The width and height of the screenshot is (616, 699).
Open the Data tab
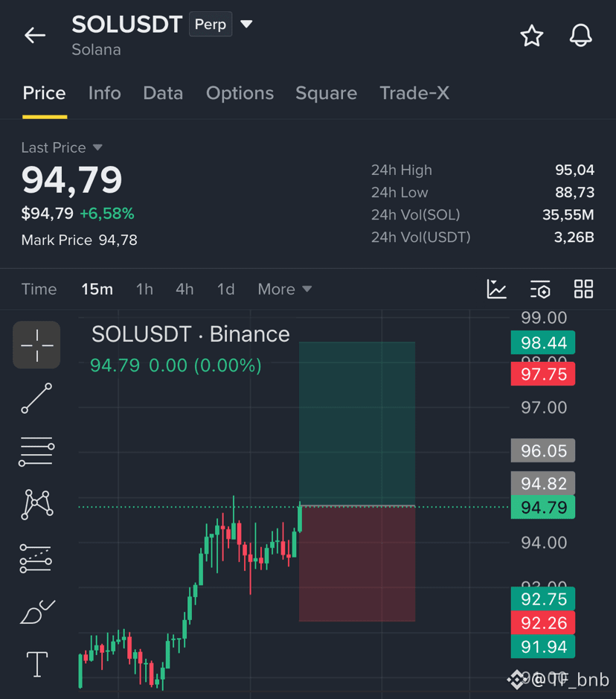pyautogui.click(x=163, y=93)
